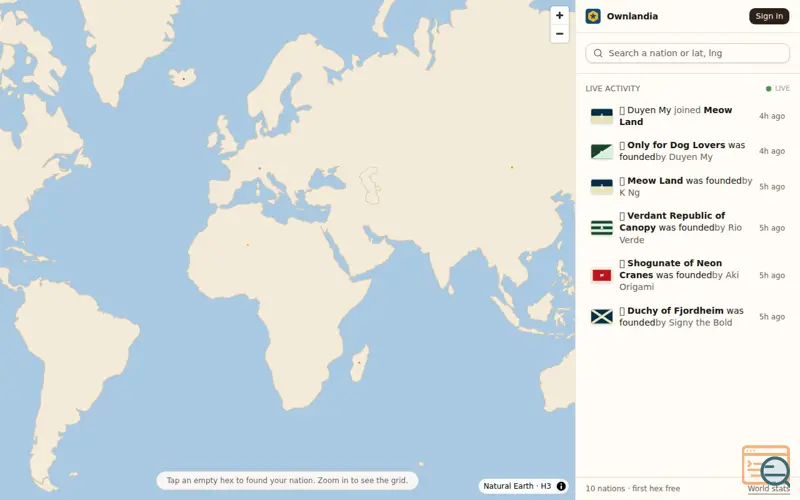800x500 pixels.
Task: Click Meow Land flag beside Duyen My joined
Action: click(602, 116)
